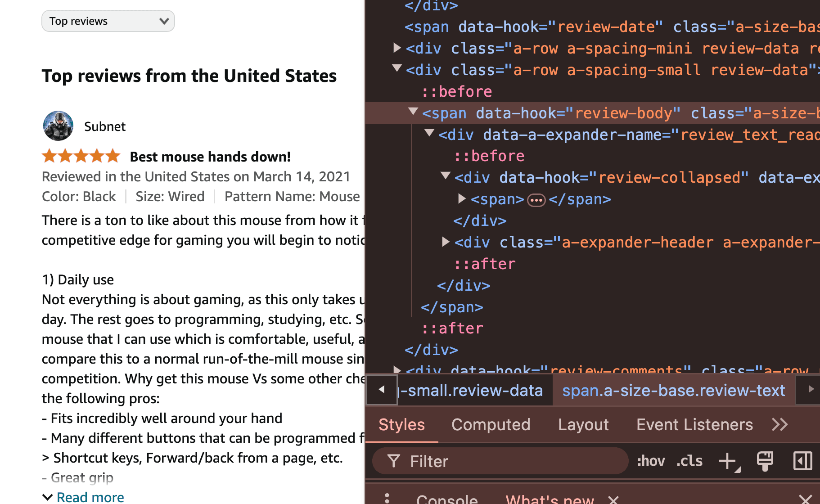This screenshot has height=504, width=820.
Task: Expand the a-spacing-mini review-data div
Action: coord(397,47)
